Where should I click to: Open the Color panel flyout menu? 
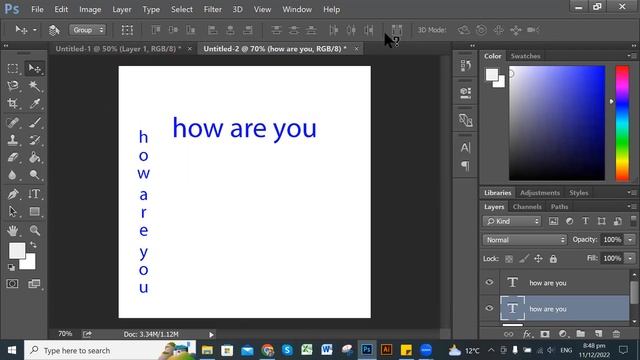(x=631, y=56)
